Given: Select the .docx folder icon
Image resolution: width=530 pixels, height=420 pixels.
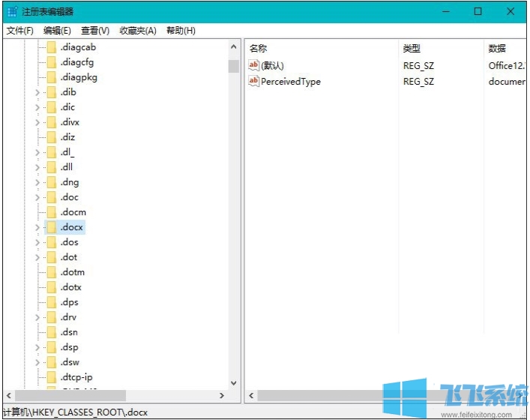Looking at the screenshot, I should pos(52,227).
